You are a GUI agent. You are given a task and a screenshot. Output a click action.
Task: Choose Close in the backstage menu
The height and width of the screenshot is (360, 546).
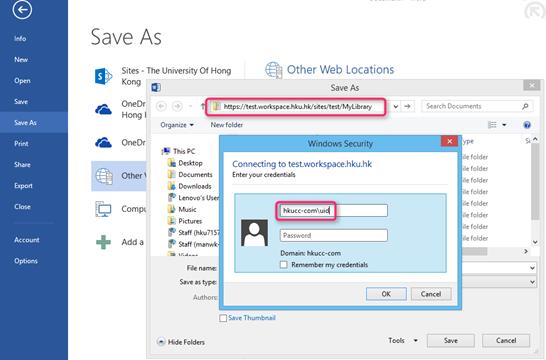(22, 206)
